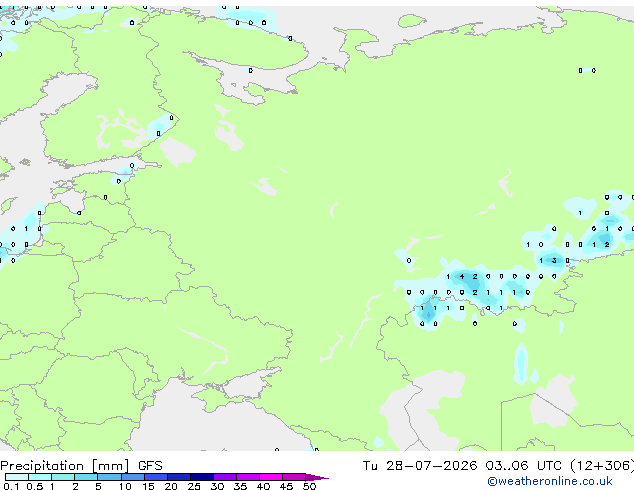Click the legend label '0.5'
This screenshot has height=490, width=634.
coord(35,486)
